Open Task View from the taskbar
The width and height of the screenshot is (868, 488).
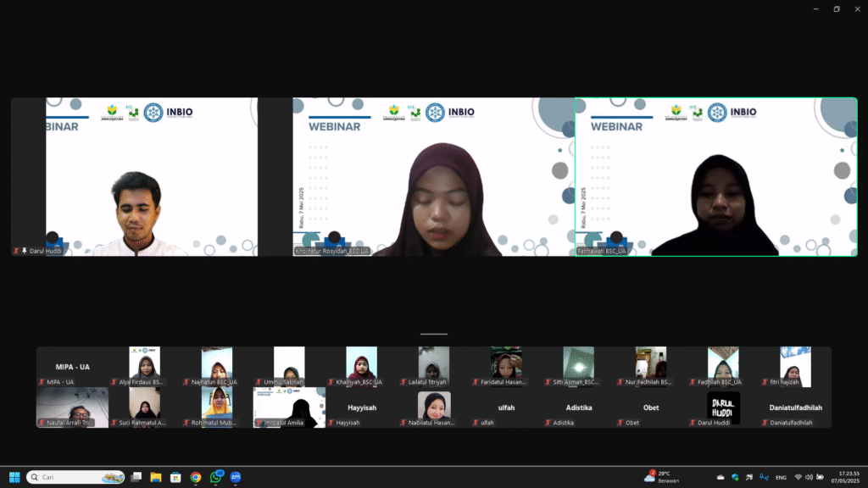(136, 477)
